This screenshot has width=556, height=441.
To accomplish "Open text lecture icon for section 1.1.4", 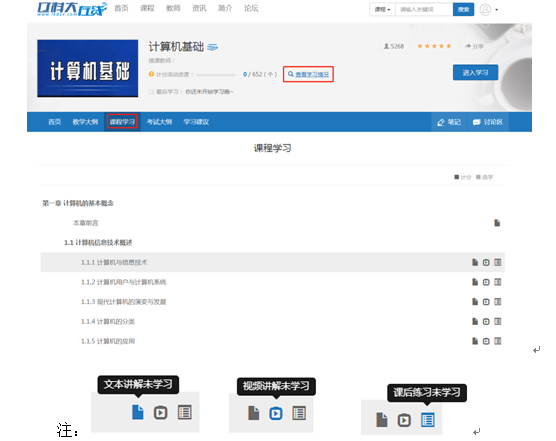I will point(475,322).
